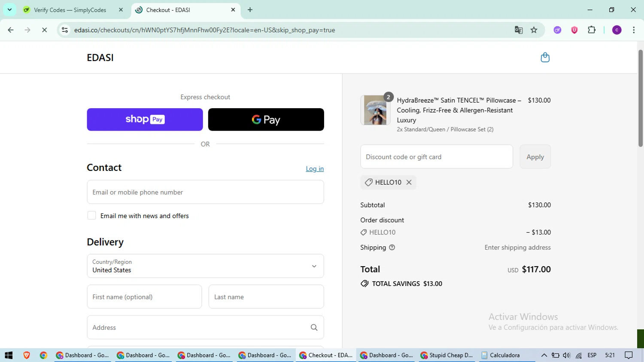Open the shopping cart bag icon
The height and width of the screenshot is (362, 644).
point(545,58)
